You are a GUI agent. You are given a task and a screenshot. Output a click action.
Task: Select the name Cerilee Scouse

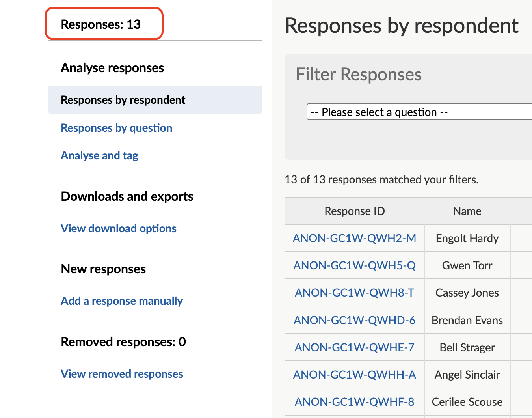(467, 401)
